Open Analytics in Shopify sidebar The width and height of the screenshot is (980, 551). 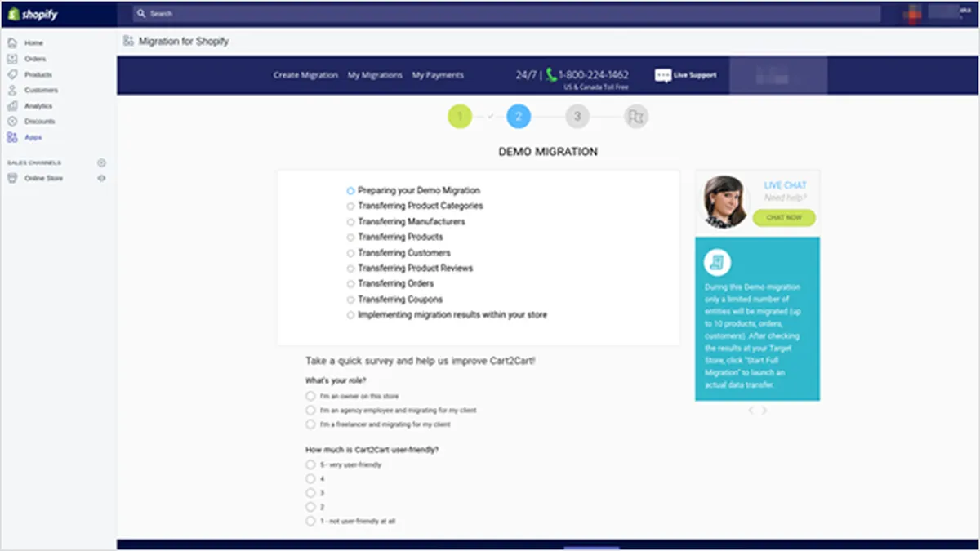tap(38, 106)
